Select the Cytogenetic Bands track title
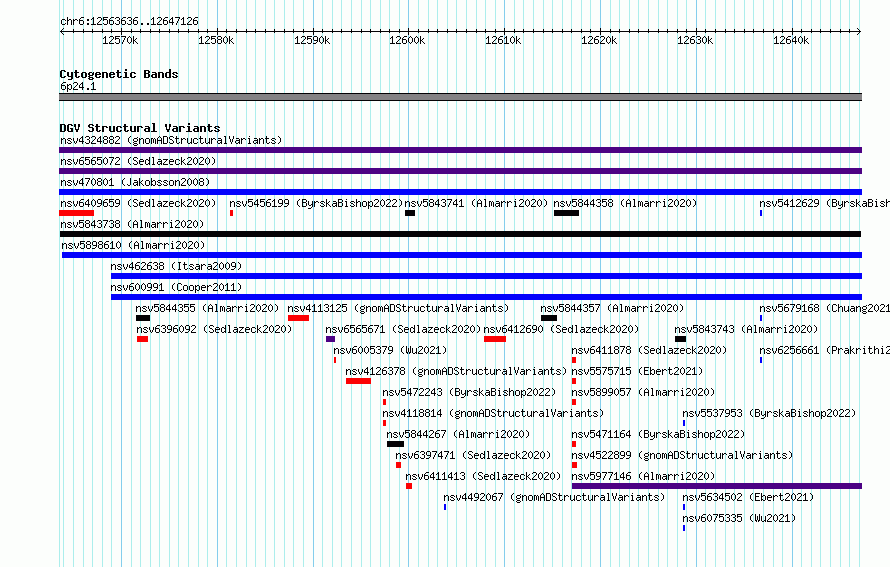This screenshot has height=567, width=890. [x=119, y=74]
